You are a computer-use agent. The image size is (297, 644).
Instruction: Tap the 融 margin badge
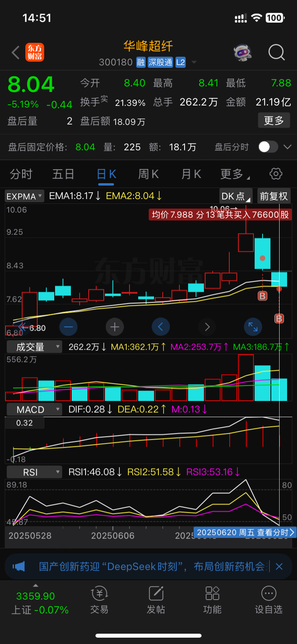[141, 62]
